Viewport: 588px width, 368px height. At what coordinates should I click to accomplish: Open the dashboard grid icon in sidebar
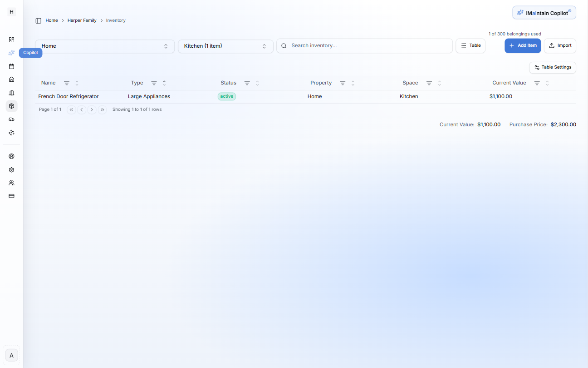(11, 40)
